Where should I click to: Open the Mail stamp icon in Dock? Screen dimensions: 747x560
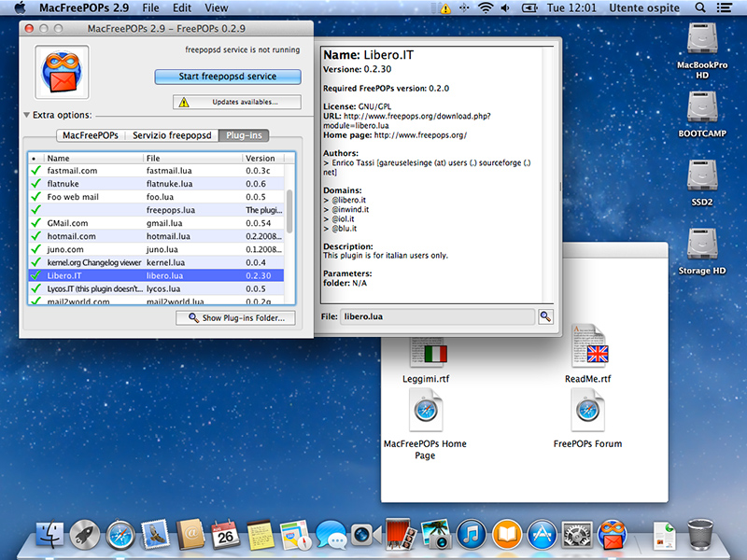click(155, 534)
